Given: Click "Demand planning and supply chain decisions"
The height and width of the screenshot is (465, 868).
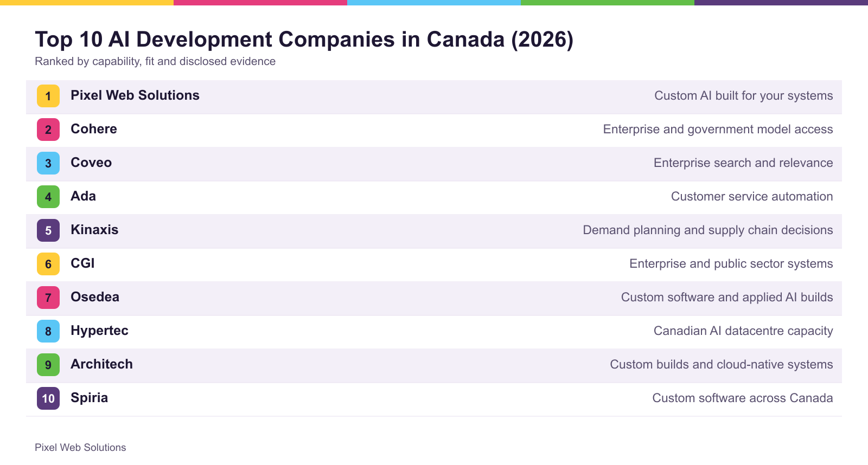Looking at the screenshot, I should pos(708,230).
